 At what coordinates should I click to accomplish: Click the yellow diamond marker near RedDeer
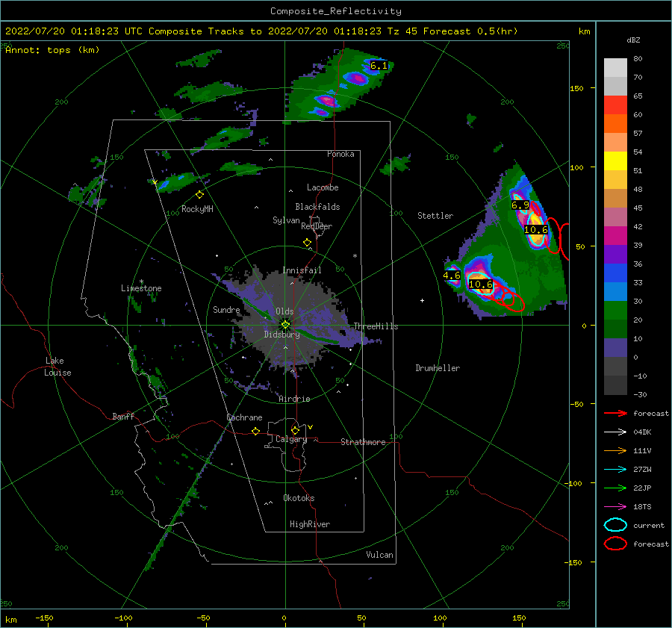click(x=308, y=243)
